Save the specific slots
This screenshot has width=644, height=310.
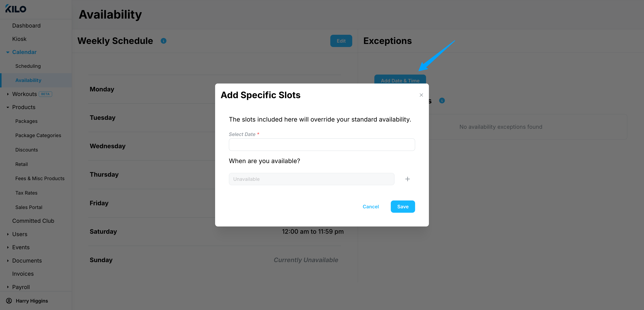point(403,206)
